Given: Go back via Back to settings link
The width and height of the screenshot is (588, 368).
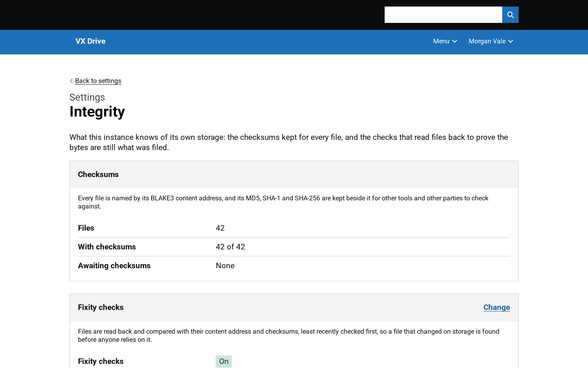Looking at the screenshot, I should tap(98, 81).
